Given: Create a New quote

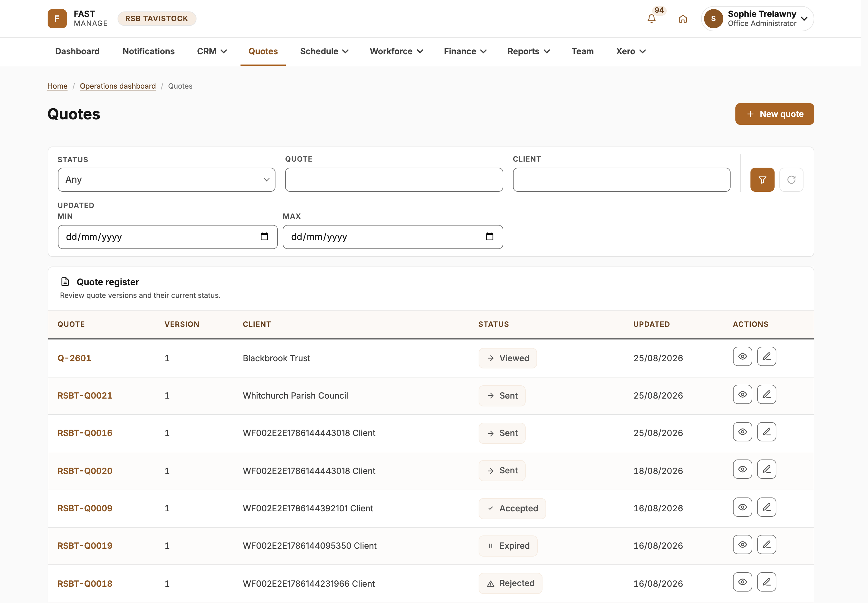Looking at the screenshot, I should click(x=774, y=114).
